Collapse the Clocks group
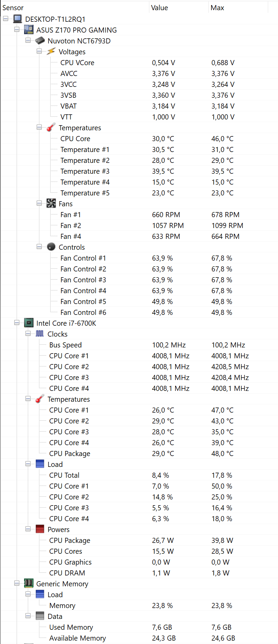 (x=28, y=334)
